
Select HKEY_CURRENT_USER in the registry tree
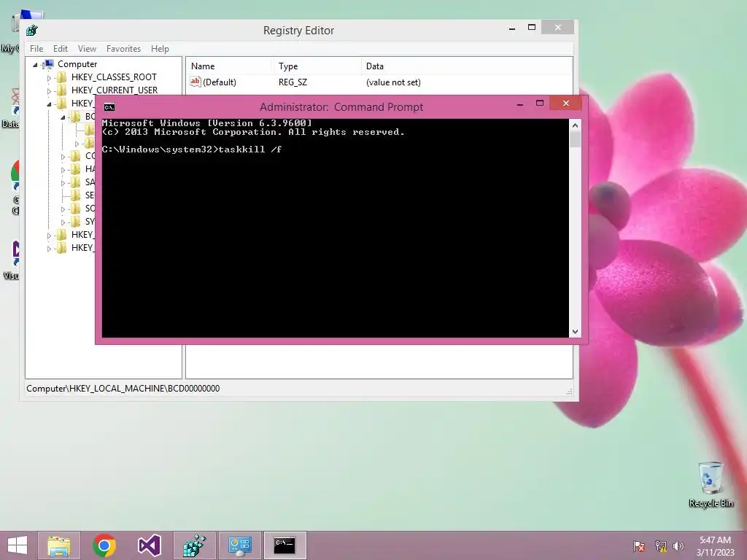coord(115,90)
